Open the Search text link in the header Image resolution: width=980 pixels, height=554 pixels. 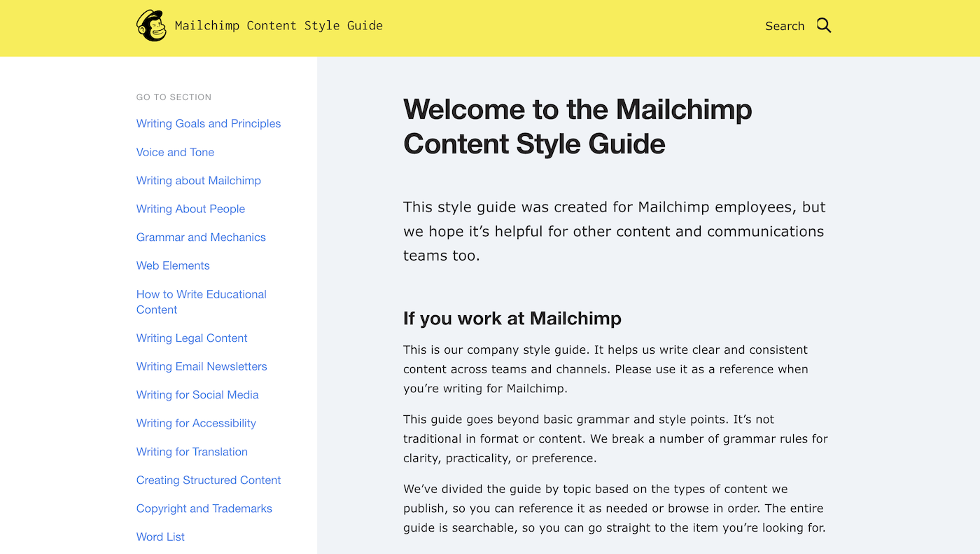785,26
